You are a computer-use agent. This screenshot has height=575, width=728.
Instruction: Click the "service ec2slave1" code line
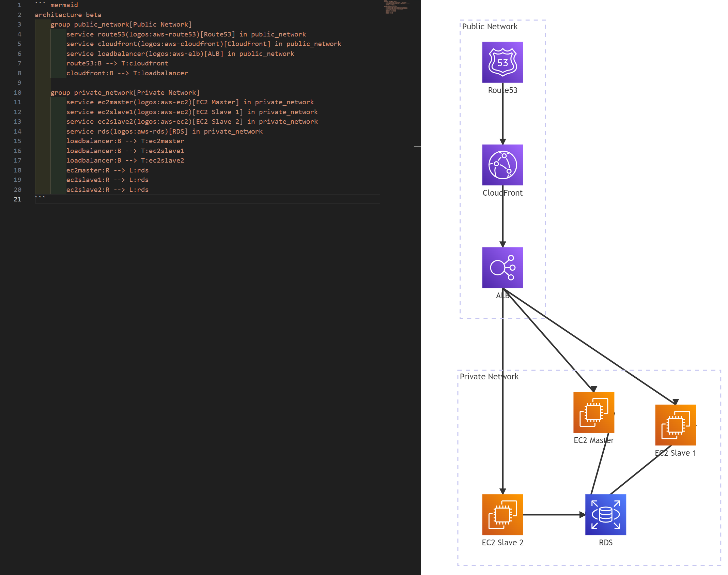click(192, 112)
